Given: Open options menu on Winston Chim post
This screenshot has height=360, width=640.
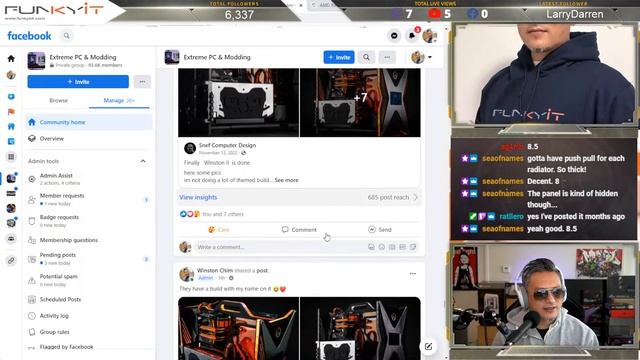Looking at the screenshot, I should tap(413, 273).
